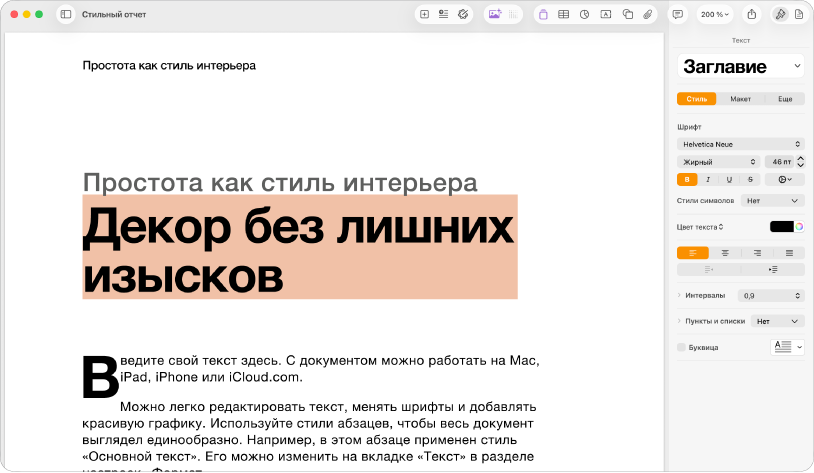Toggle the Format paintbrush inspector
Viewport: 814px width, 473px height.
coord(780,15)
